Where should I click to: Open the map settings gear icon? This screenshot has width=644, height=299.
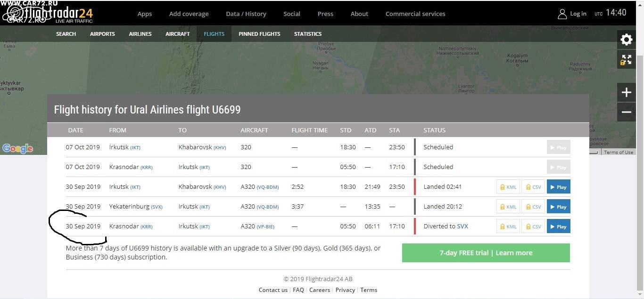click(x=626, y=40)
